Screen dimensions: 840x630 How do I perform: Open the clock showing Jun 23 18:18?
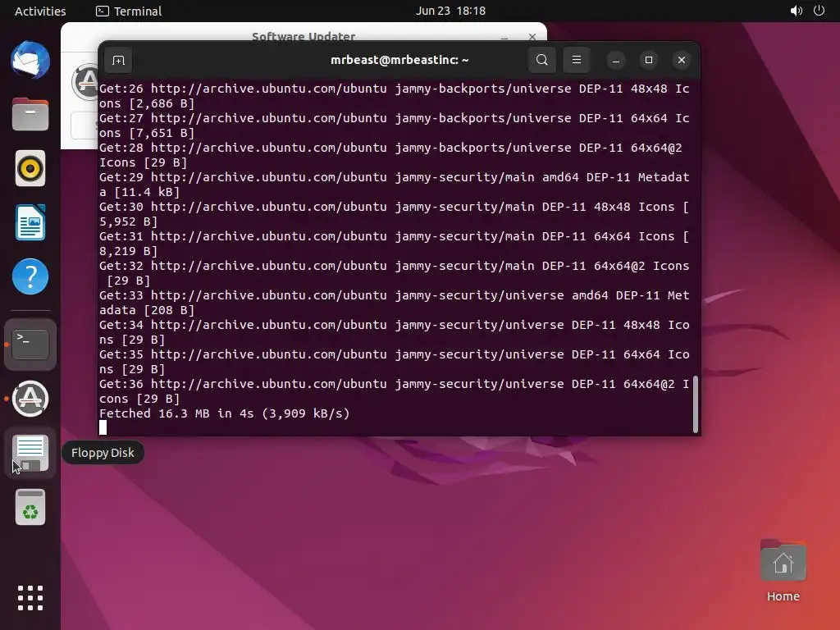click(450, 11)
